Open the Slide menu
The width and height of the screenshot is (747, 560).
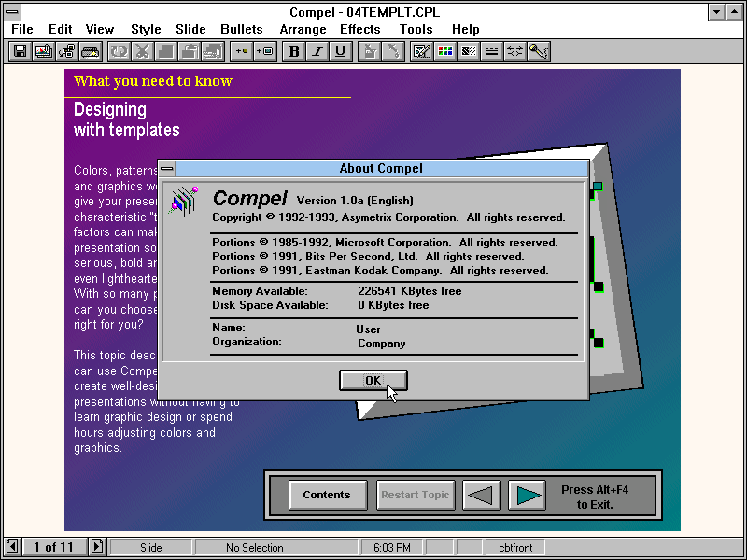click(190, 30)
